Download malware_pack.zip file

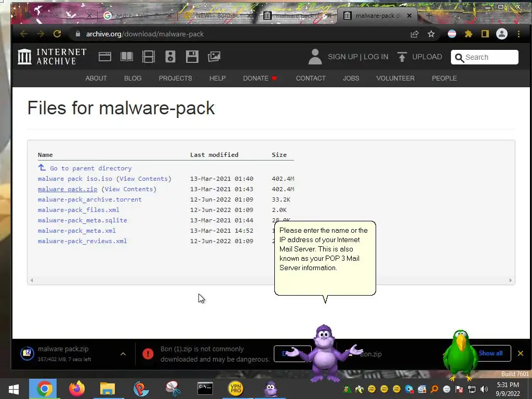68,189
